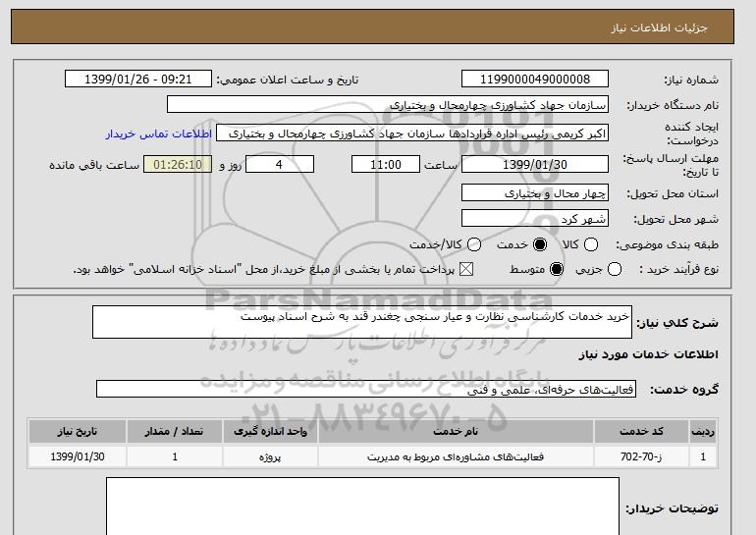Click the remaining days field showing 4
The width and height of the screenshot is (756, 535).
[x=280, y=164]
